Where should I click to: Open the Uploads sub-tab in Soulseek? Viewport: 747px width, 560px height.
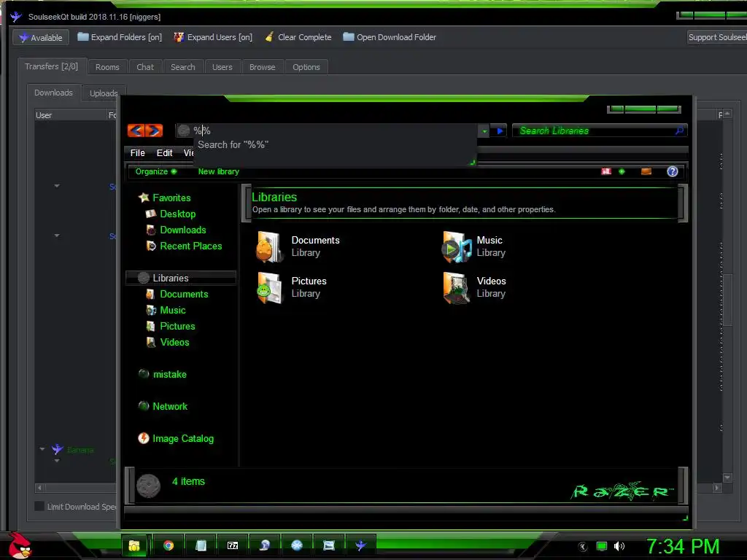click(x=104, y=93)
